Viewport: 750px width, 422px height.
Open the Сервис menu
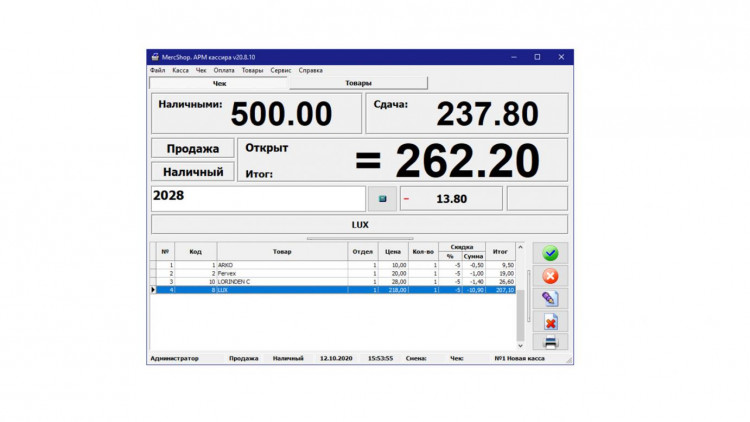pyautogui.click(x=281, y=71)
